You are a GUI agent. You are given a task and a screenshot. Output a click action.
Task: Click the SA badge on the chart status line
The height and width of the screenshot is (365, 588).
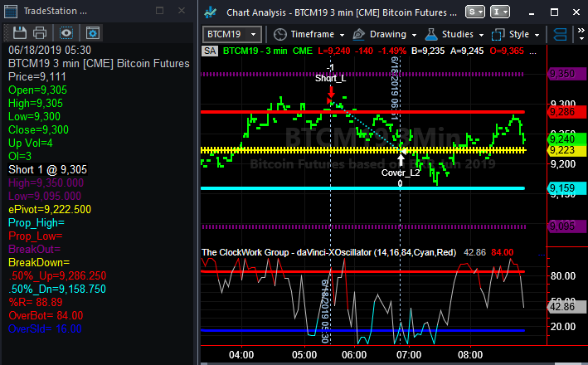pos(210,51)
